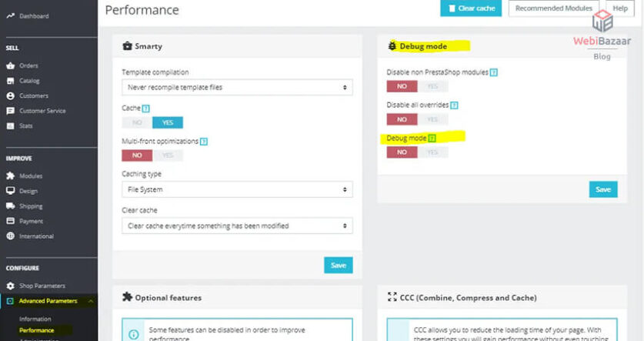
Task: Open the Caching type dropdown
Action: (237, 189)
